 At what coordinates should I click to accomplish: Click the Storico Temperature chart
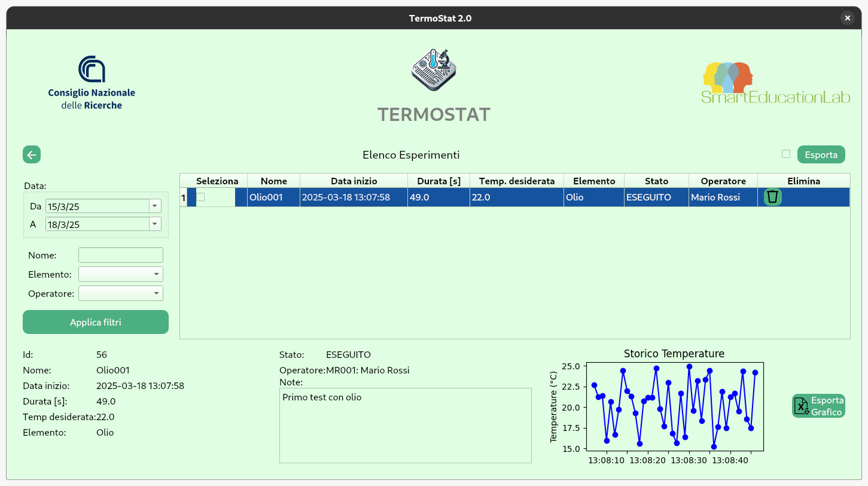pyautogui.click(x=674, y=407)
